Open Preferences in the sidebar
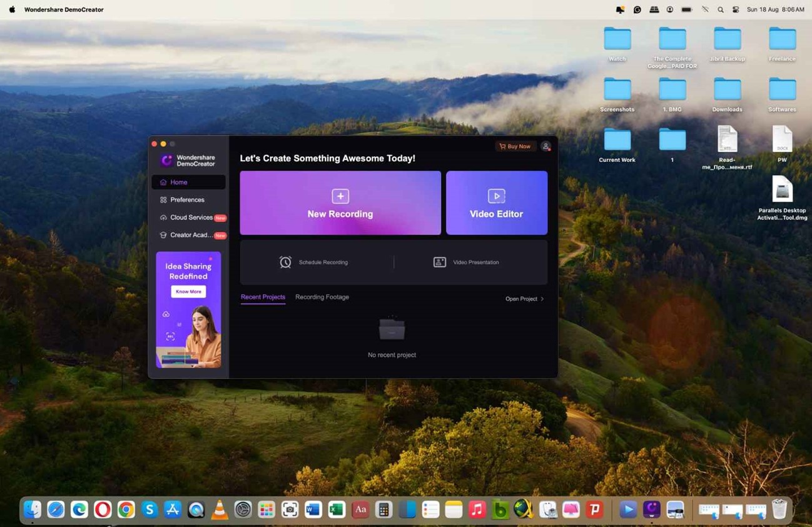The image size is (812, 527). coord(188,200)
